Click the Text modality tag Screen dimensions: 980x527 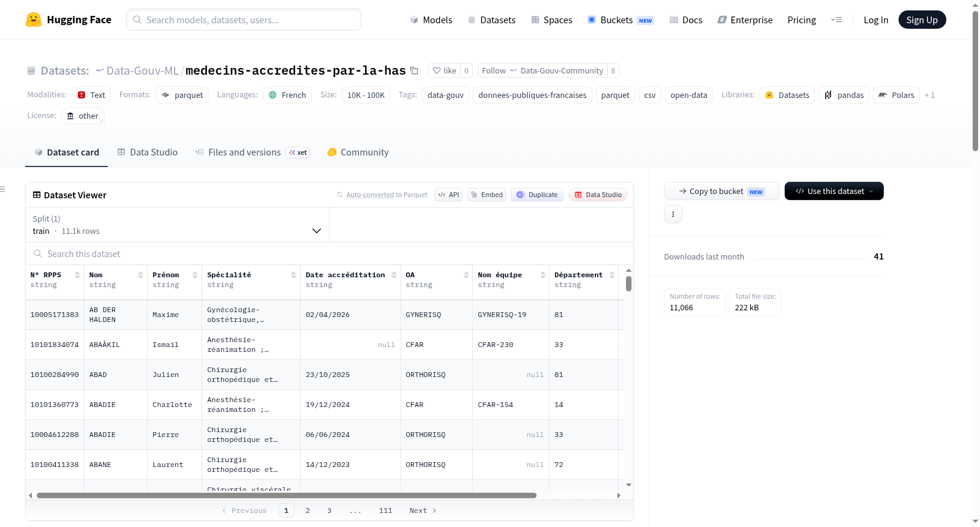pyautogui.click(x=91, y=95)
